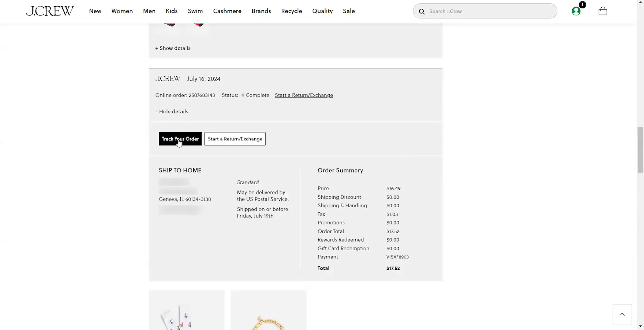Open the Women menu
Image resolution: width=644 pixels, height=330 pixels.
click(x=122, y=11)
